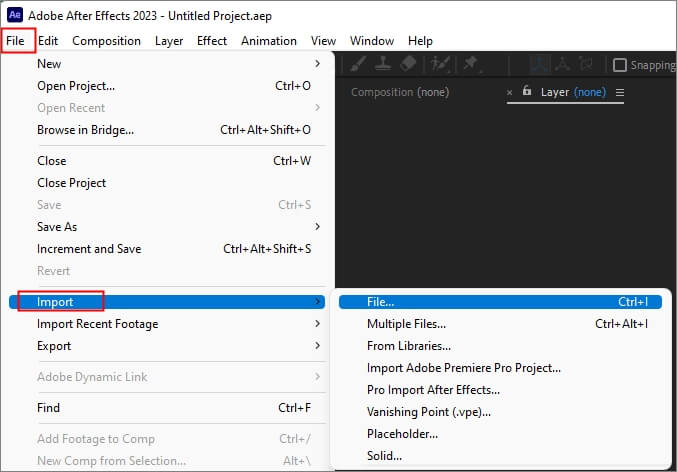Choose Close Project

(x=167, y=183)
